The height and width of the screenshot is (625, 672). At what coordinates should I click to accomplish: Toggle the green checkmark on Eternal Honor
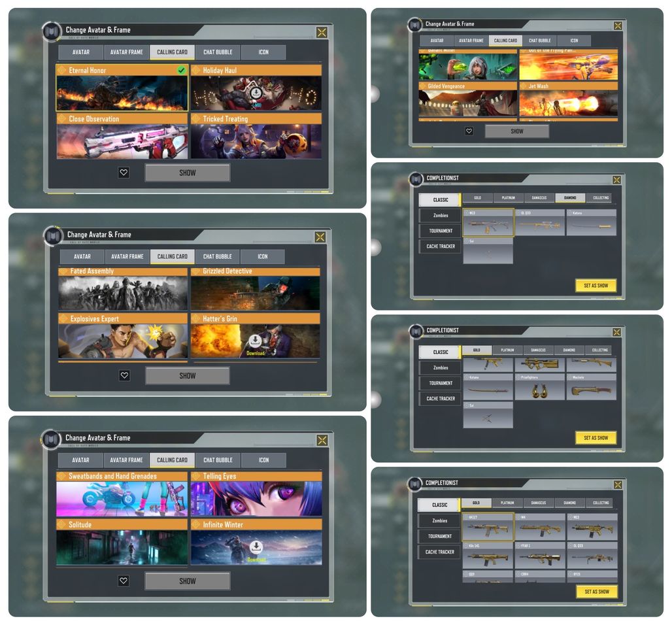tap(181, 70)
